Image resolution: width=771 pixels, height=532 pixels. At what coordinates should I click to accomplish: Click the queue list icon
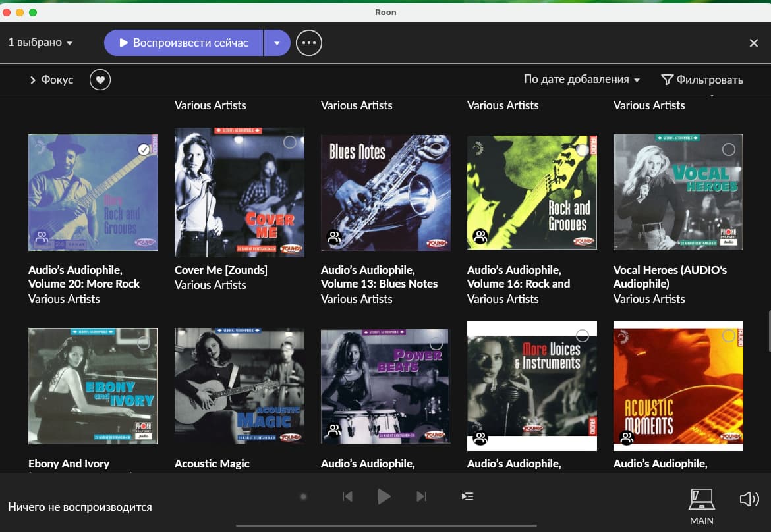tap(467, 496)
